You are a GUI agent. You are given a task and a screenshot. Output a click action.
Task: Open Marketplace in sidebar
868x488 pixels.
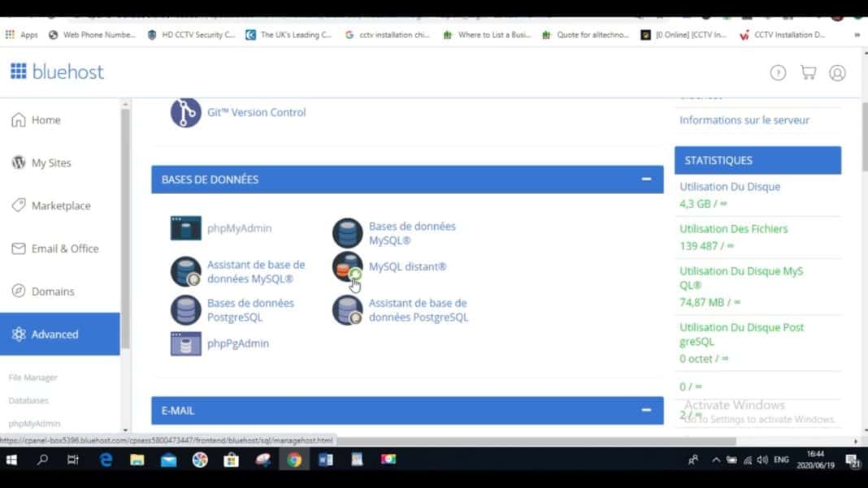60,205
